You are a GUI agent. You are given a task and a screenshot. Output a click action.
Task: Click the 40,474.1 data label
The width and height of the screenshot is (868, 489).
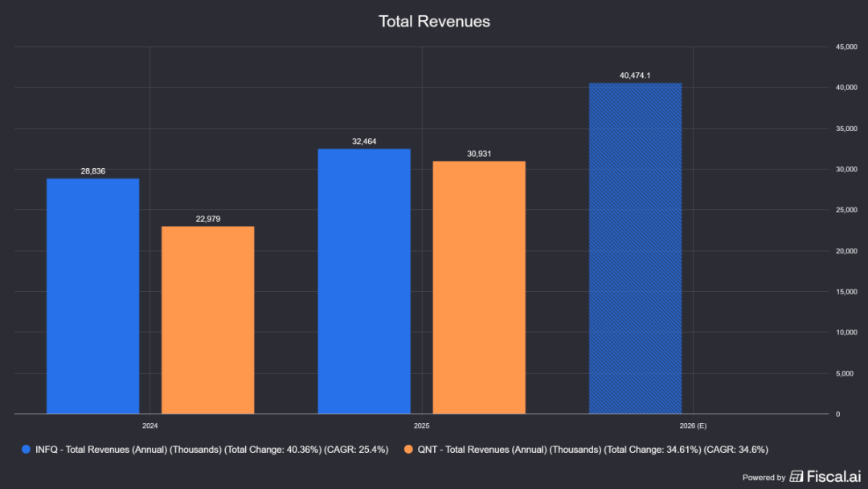(636, 76)
